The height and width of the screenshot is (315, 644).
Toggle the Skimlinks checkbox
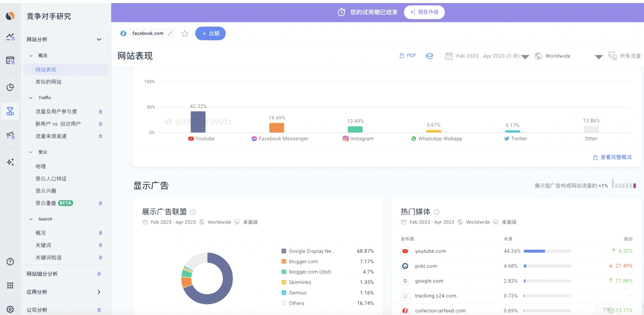click(284, 282)
